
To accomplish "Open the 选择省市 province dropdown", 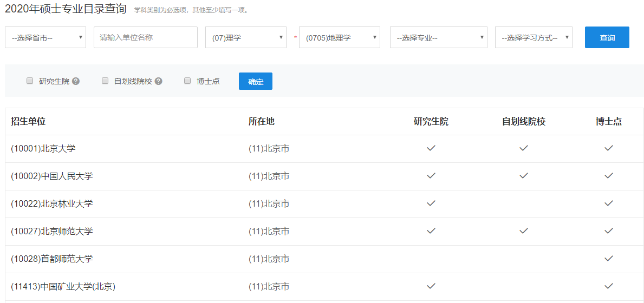I will click(45, 37).
